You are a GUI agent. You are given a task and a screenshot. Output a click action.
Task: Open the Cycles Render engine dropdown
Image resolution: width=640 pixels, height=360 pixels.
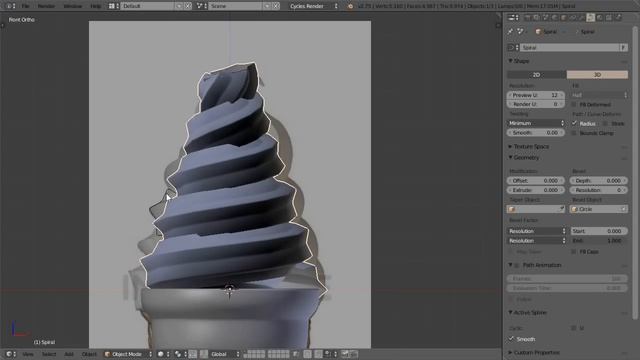pyautogui.click(x=313, y=6)
